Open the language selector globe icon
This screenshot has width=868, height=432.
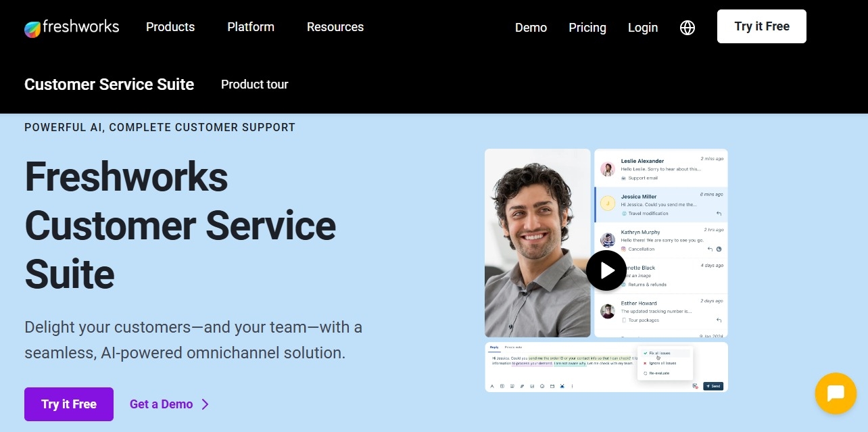(x=687, y=28)
